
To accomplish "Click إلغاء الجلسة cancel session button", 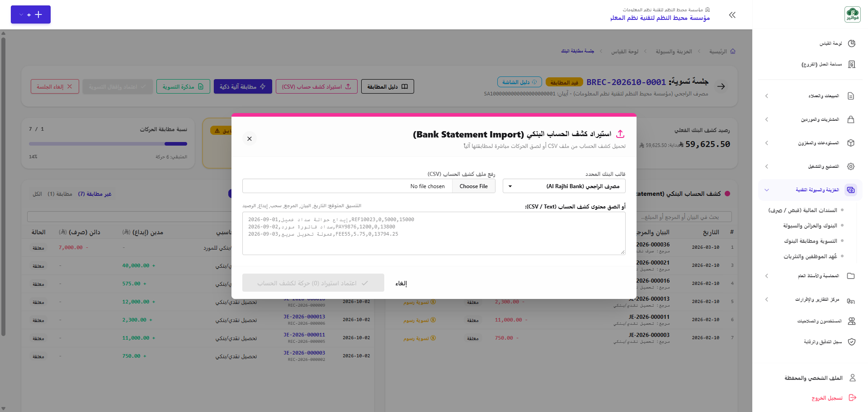I will (55, 86).
